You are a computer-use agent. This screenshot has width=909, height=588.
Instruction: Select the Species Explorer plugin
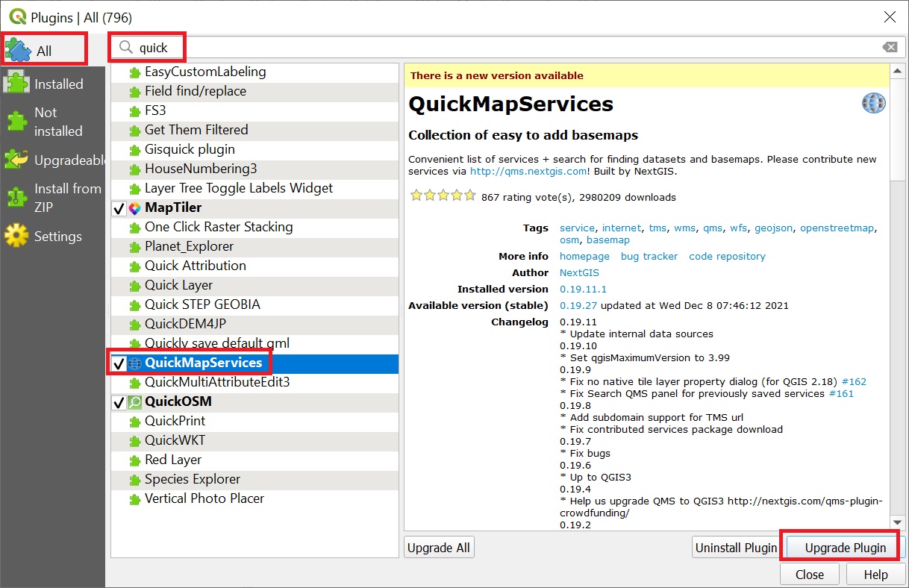point(254,479)
